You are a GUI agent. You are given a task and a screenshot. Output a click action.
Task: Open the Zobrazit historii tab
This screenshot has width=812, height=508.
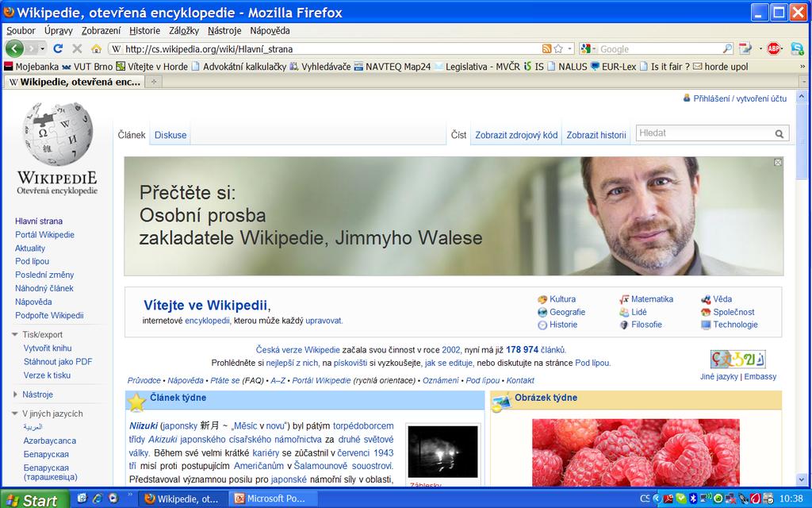point(596,135)
